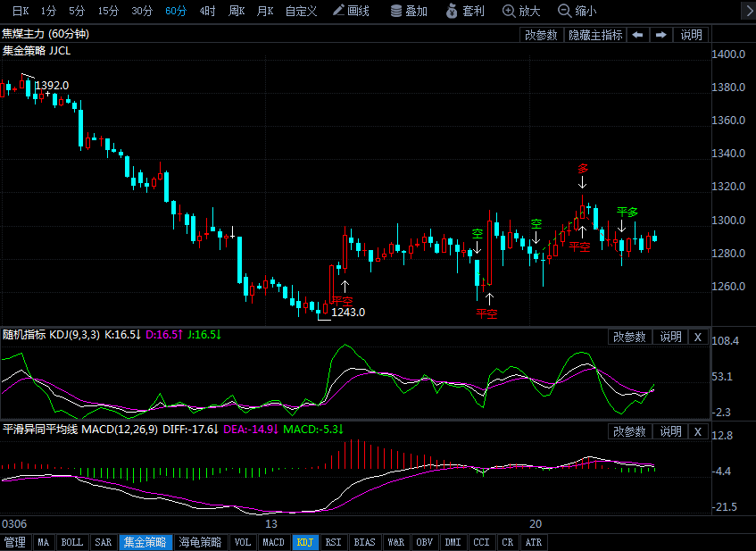This screenshot has width=756, height=551.
Task: Click 隐藏主指标 button
Action: [595, 35]
